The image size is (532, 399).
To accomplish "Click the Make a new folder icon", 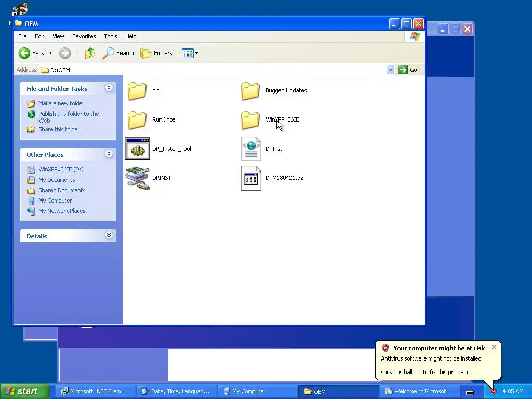I will [31, 103].
